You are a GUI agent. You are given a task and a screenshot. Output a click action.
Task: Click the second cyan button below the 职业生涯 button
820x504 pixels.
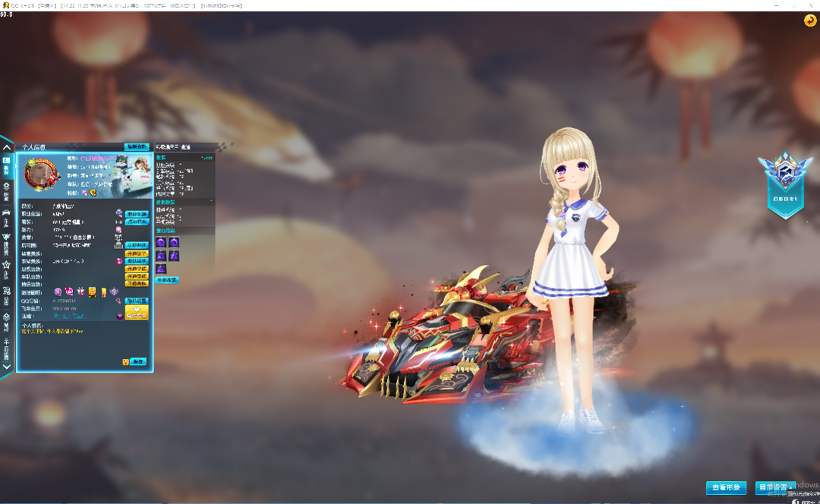(137, 222)
